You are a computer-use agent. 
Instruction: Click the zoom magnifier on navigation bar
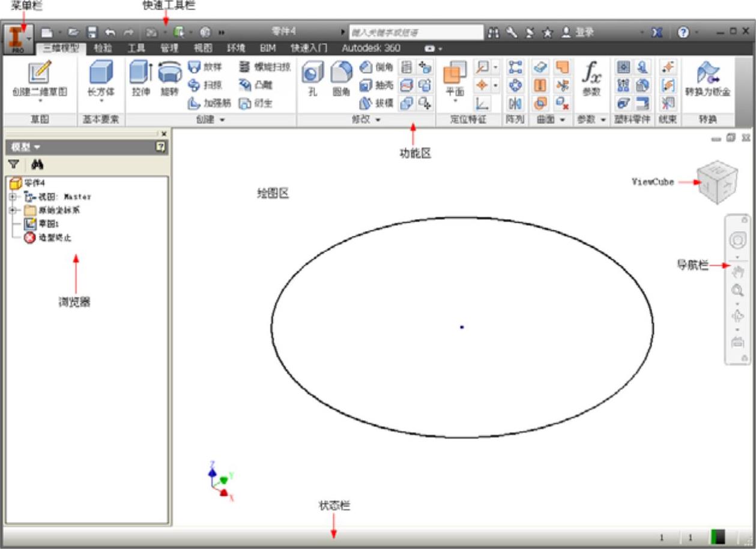pyautogui.click(x=737, y=292)
